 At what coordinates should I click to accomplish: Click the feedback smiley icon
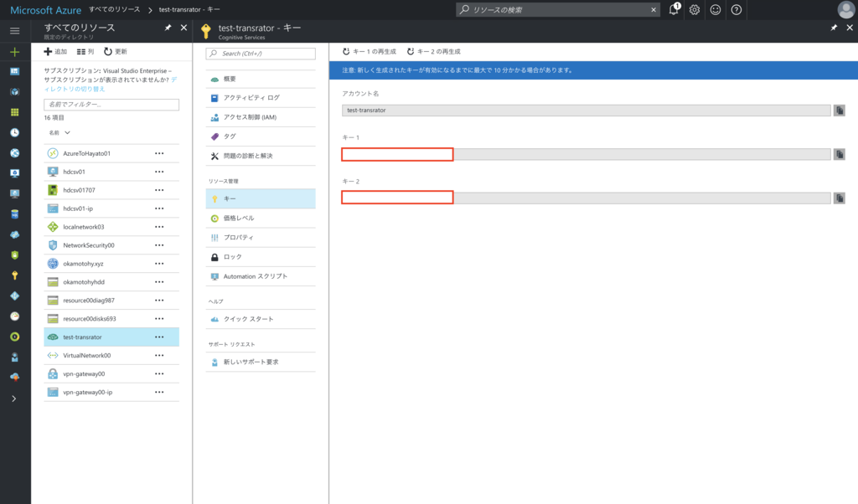tap(716, 9)
